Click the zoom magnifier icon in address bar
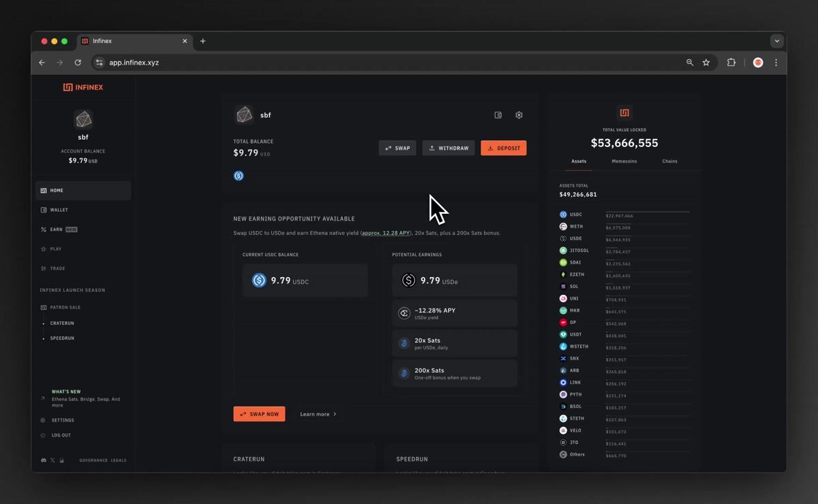818x504 pixels. pyautogui.click(x=690, y=63)
